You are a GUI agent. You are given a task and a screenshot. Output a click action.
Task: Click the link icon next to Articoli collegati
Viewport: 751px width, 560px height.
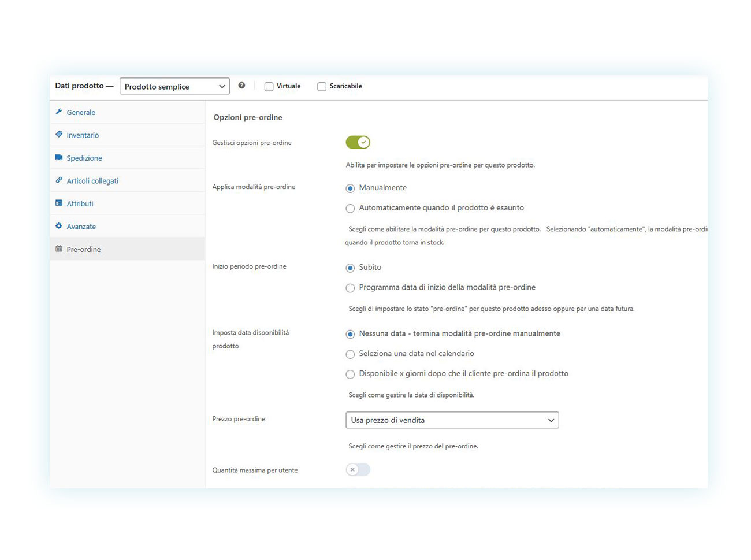tap(59, 180)
